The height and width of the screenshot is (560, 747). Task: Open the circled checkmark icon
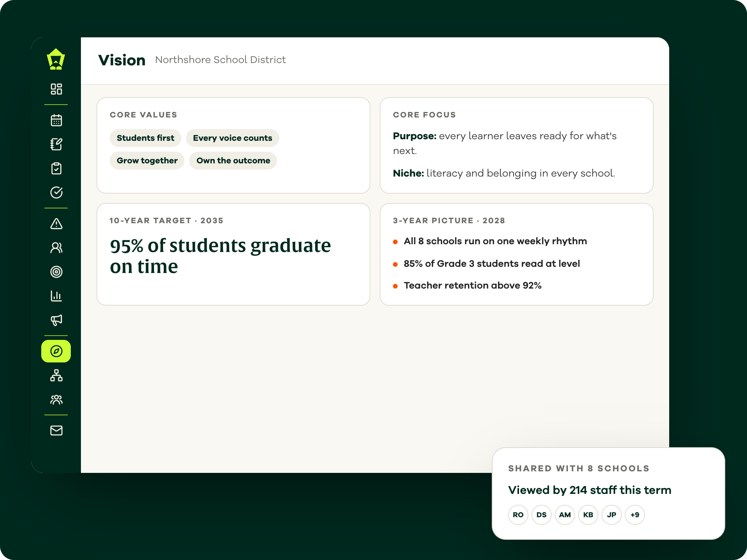[x=56, y=192]
